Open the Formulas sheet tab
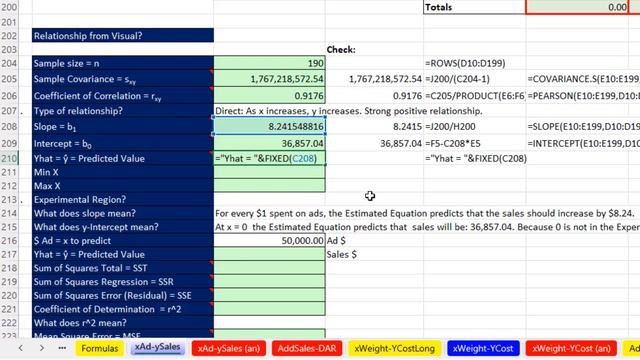This screenshot has height=360, width=640. tap(100, 348)
